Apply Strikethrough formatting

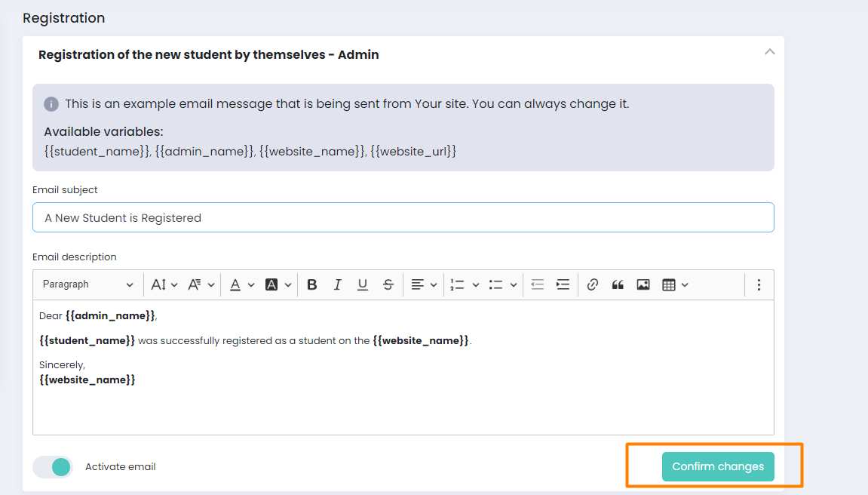388,284
